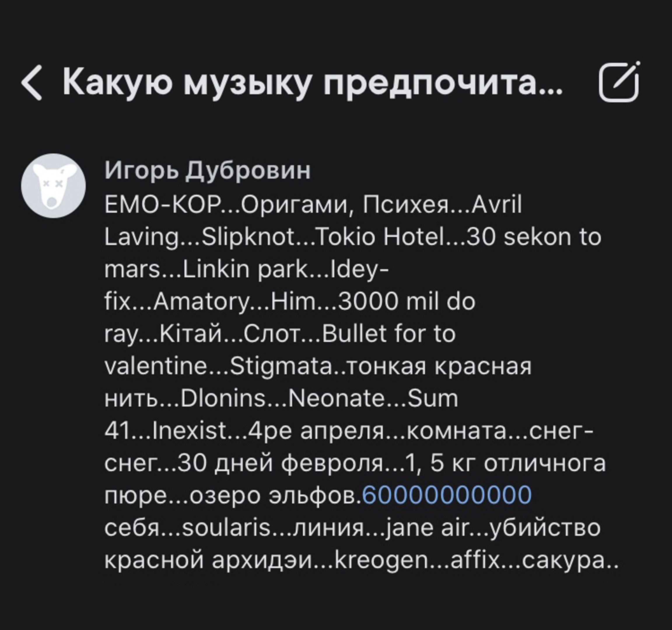Go back using the left arrow
This screenshot has width=672, height=630.
pyautogui.click(x=32, y=83)
